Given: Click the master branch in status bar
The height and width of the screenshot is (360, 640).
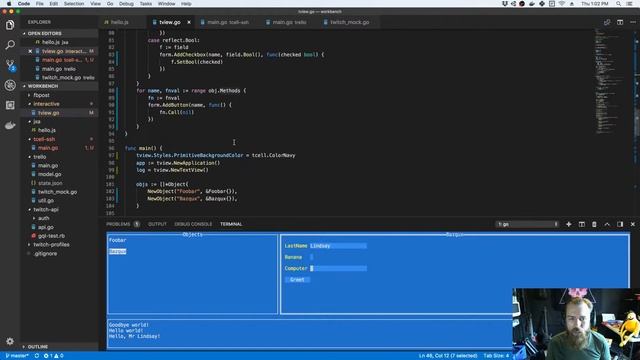Looking at the screenshot, I should point(17,356).
